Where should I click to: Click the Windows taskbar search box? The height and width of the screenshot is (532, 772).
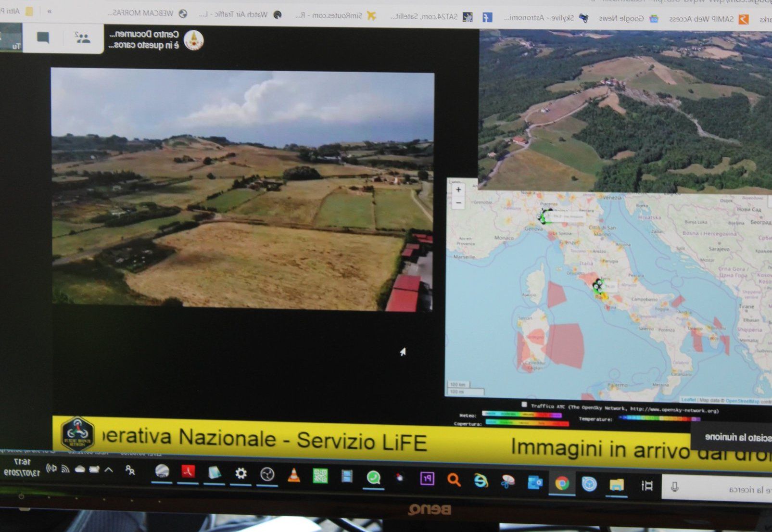tap(721, 489)
